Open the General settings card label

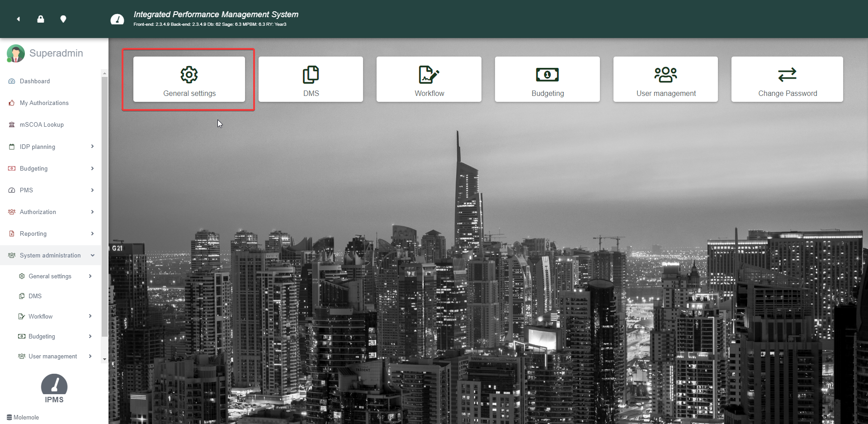[189, 93]
